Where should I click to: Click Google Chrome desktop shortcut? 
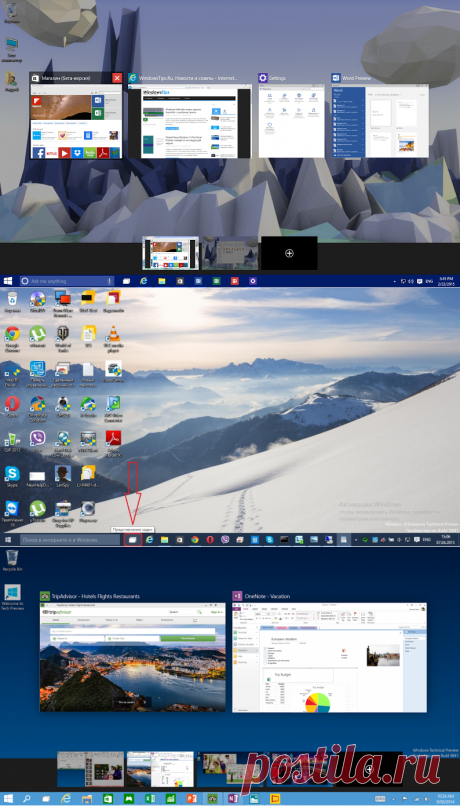tap(12, 337)
